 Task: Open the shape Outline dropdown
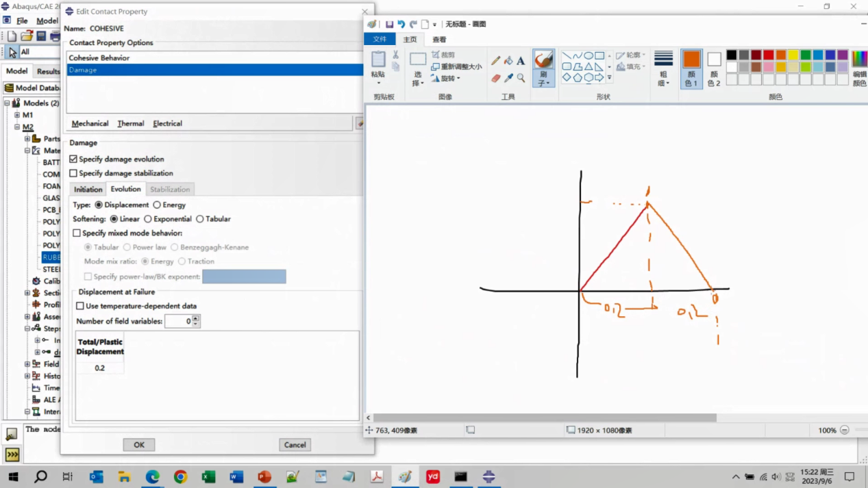631,55
